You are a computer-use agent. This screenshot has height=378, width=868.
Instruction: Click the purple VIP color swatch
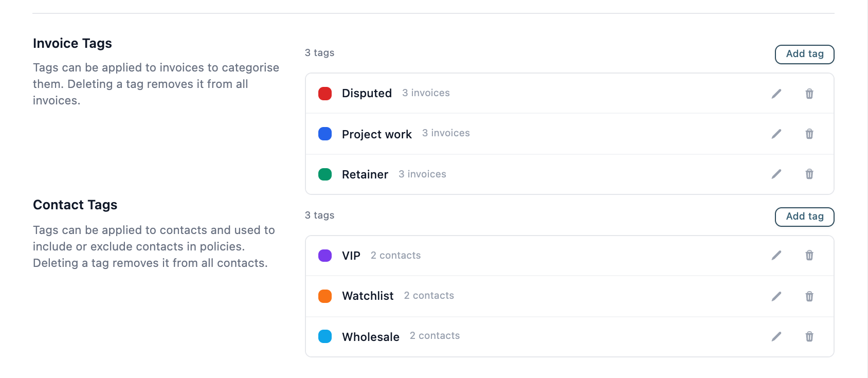[325, 256]
